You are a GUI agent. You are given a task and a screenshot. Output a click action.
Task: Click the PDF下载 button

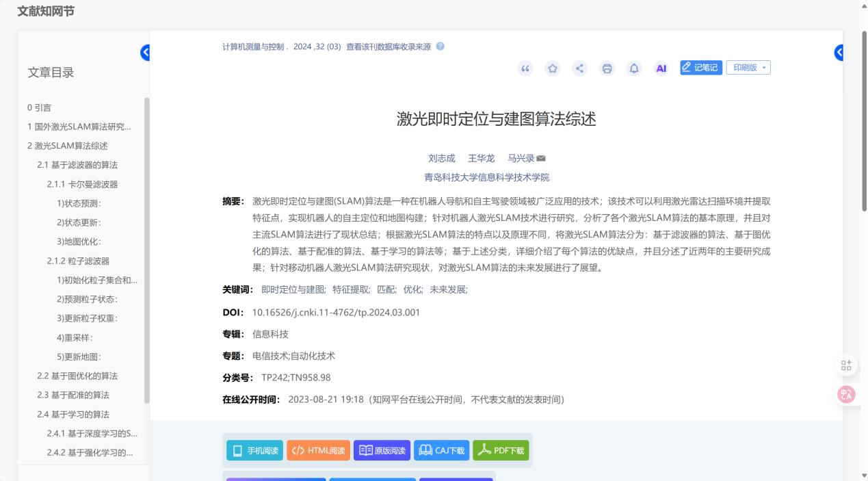click(x=501, y=450)
